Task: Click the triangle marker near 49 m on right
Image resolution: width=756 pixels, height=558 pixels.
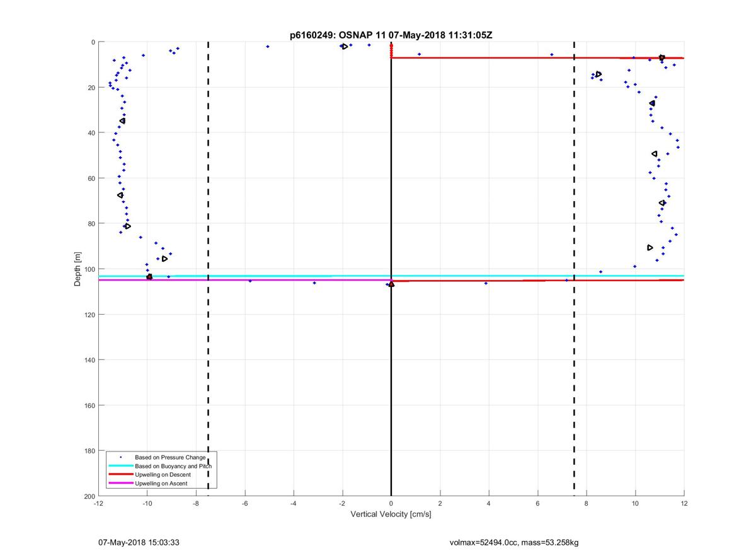Action: pos(654,154)
